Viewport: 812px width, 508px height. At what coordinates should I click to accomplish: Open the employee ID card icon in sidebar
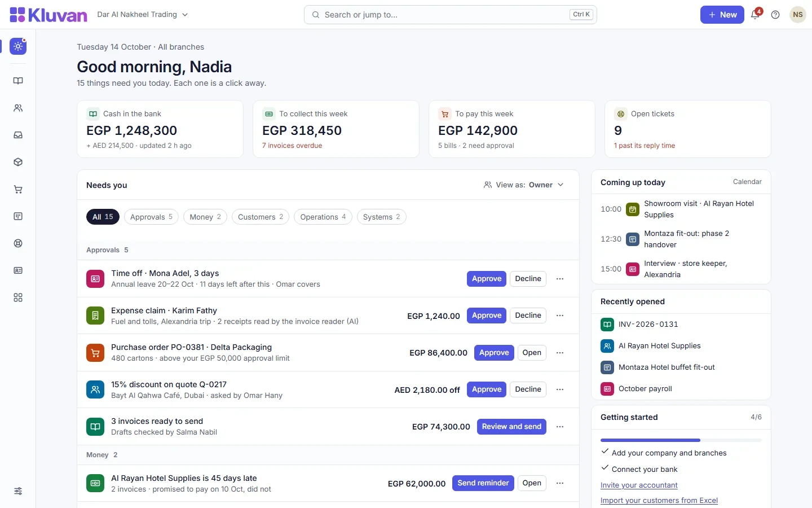[x=18, y=270]
